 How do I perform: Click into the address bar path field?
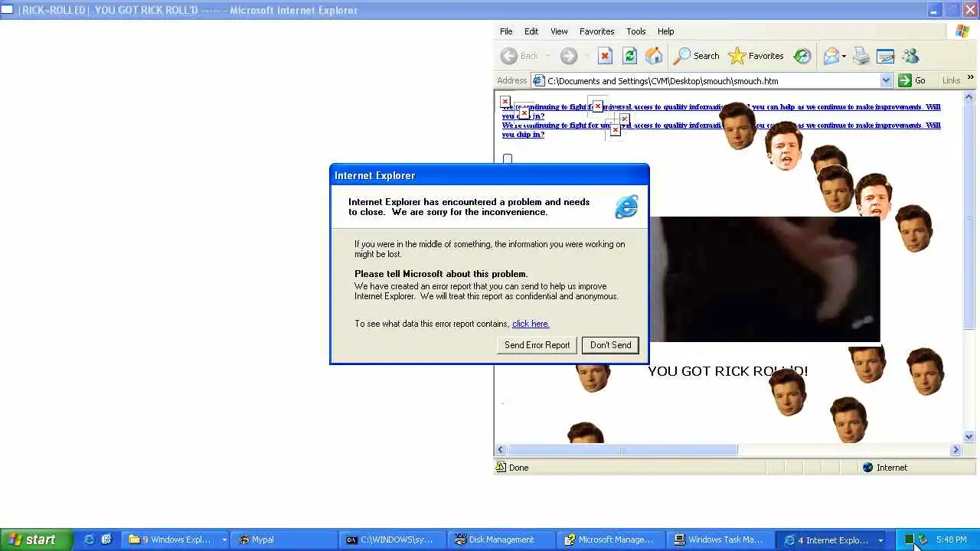pyautogui.click(x=712, y=80)
